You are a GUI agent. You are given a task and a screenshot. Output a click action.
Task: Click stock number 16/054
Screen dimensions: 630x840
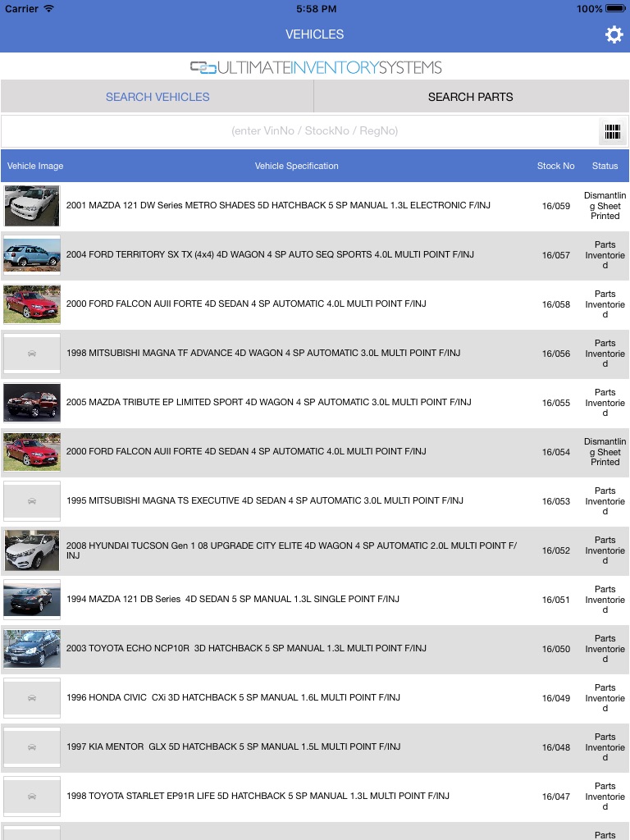556,453
